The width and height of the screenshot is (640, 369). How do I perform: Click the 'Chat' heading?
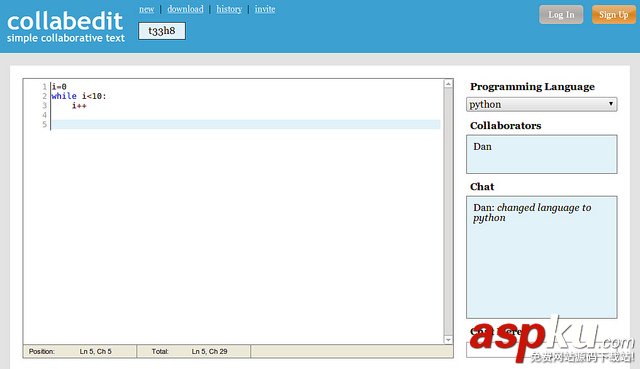click(482, 187)
